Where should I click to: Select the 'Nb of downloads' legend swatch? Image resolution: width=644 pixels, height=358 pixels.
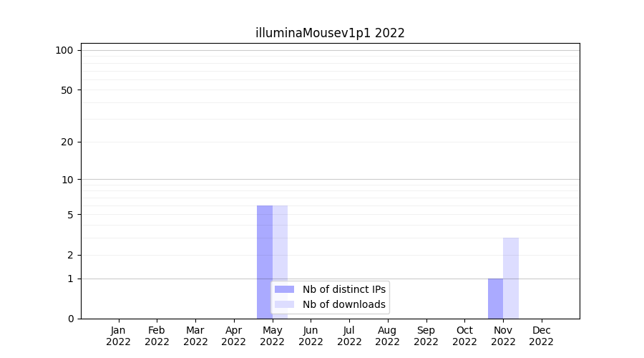pyautogui.click(x=284, y=304)
